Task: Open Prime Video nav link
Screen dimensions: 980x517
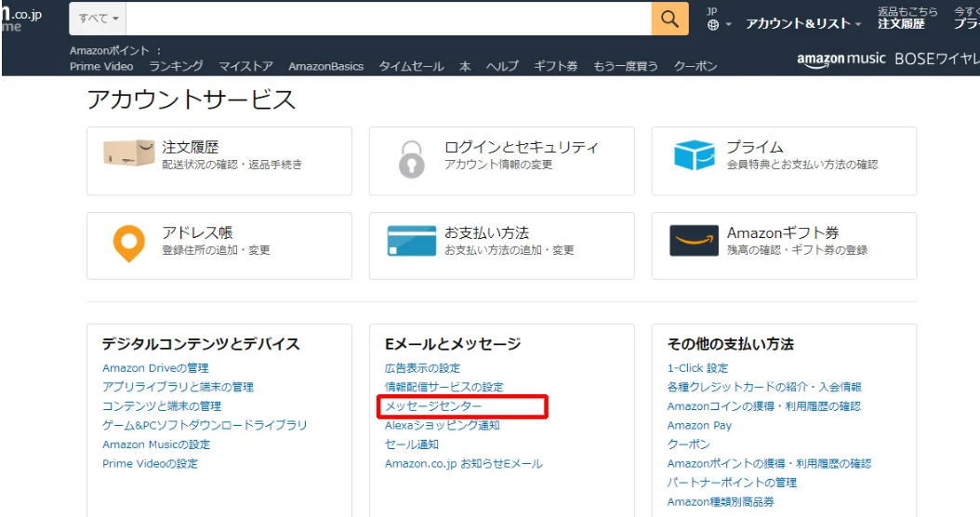Action: tap(101, 66)
